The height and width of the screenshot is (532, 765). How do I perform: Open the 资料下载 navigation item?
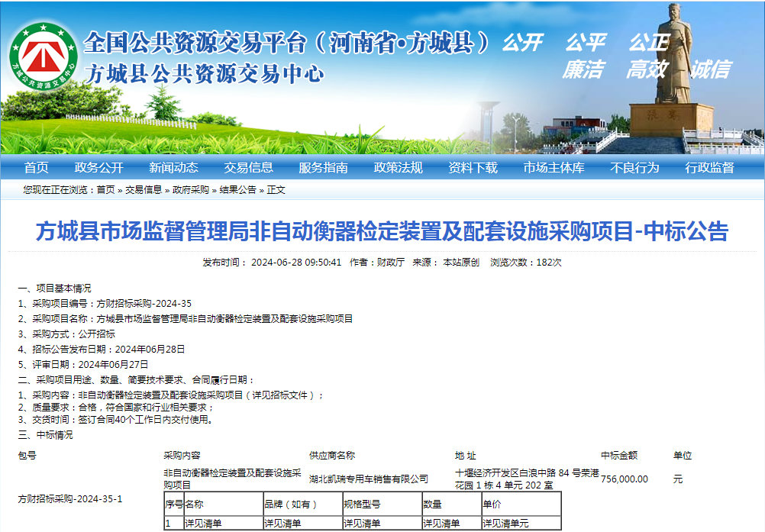(473, 168)
